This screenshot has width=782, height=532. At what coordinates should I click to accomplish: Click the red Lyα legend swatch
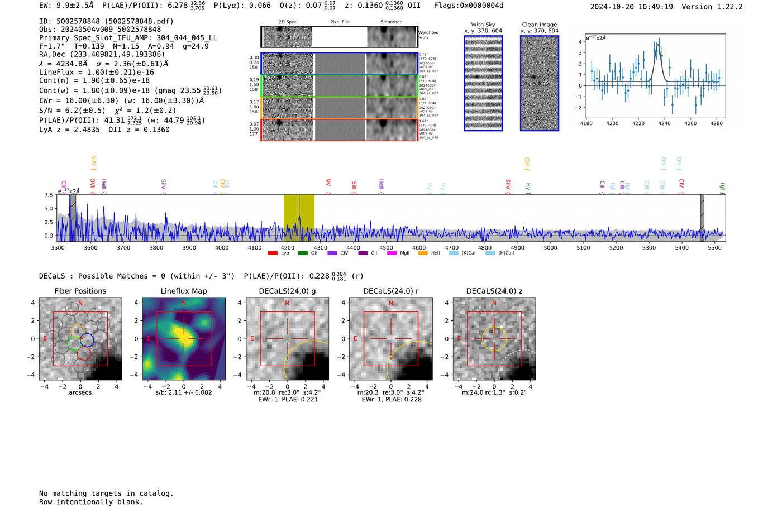pyautogui.click(x=273, y=253)
